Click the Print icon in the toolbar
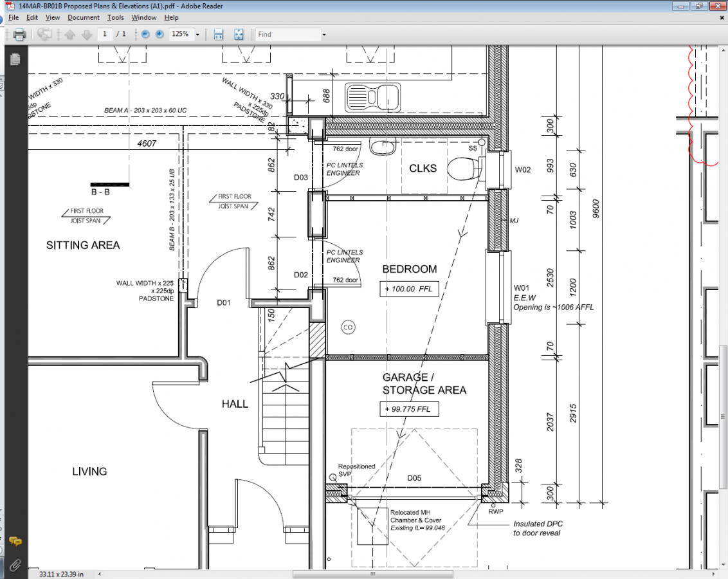 19,35
